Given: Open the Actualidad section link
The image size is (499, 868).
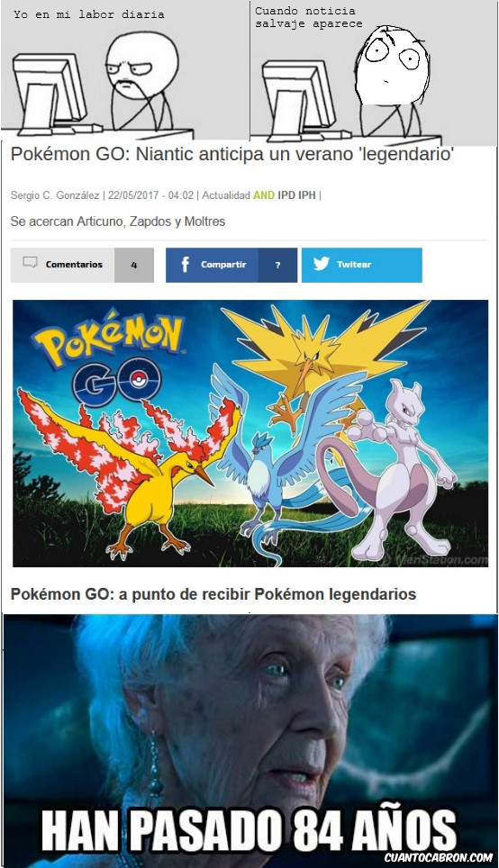Looking at the screenshot, I should (226, 194).
